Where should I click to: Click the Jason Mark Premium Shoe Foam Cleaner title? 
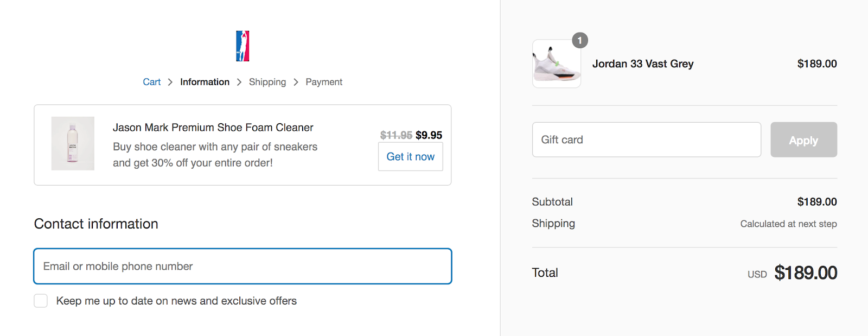tap(213, 128)
